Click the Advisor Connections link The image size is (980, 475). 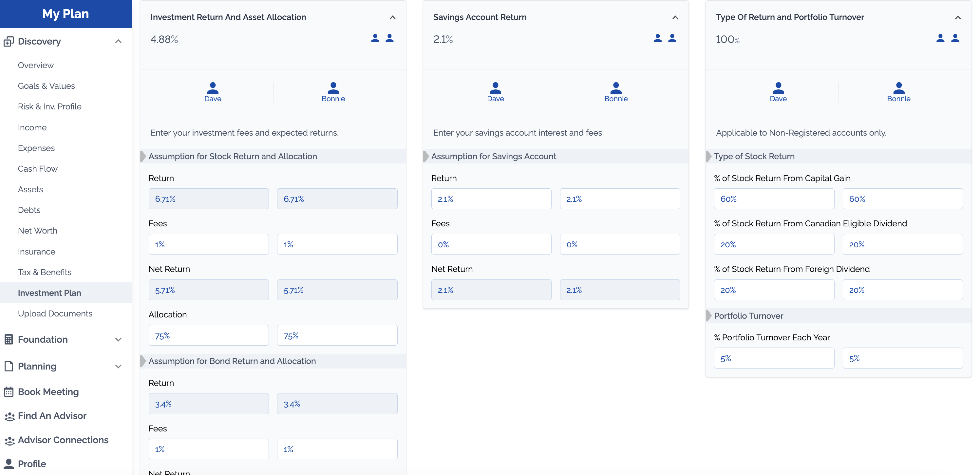63,440
